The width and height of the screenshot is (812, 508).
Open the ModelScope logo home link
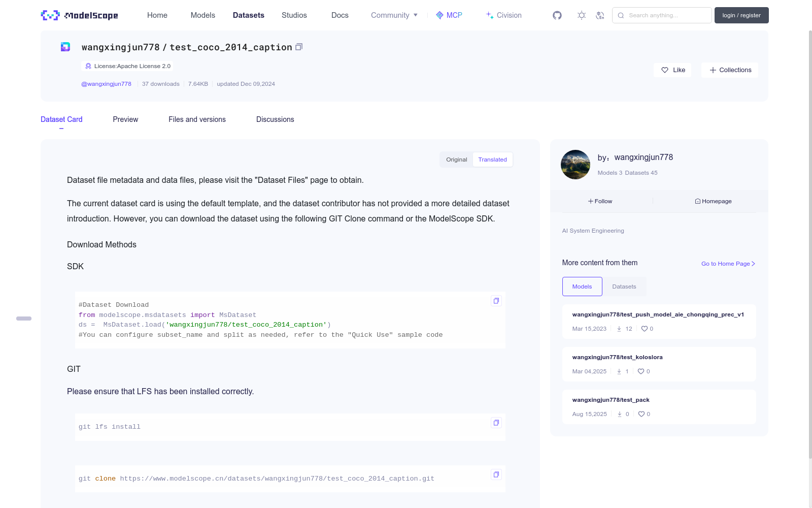tap(80, 15)
